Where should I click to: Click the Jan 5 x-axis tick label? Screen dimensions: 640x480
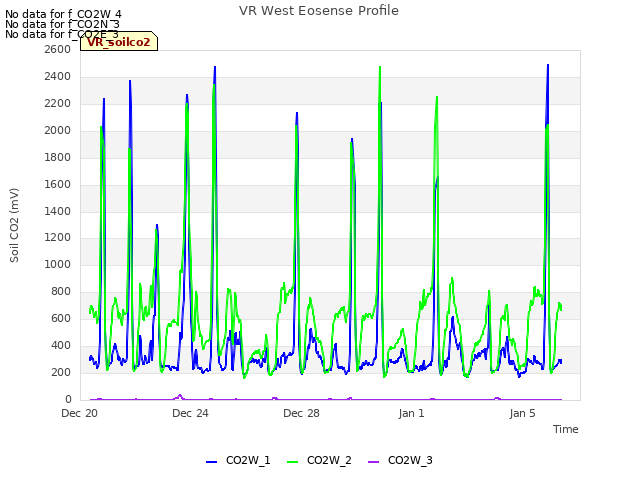click(x=522, y=413)
